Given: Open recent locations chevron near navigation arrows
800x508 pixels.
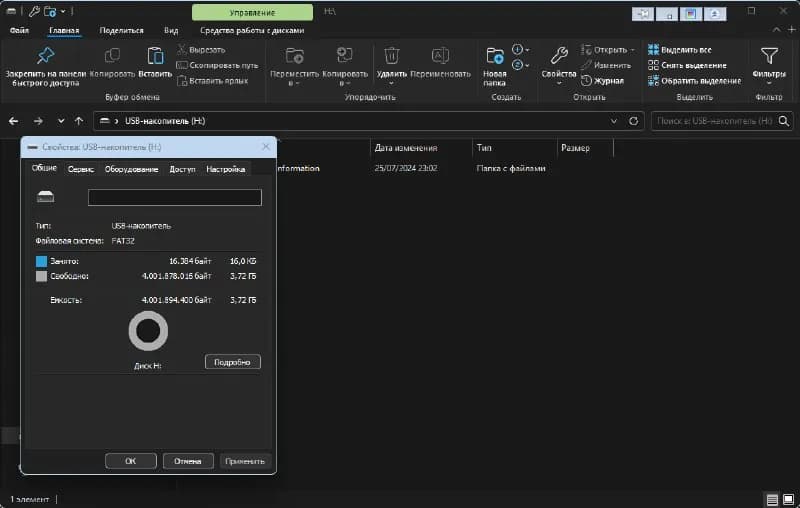Looking at the screenshot, I should 61,121.
